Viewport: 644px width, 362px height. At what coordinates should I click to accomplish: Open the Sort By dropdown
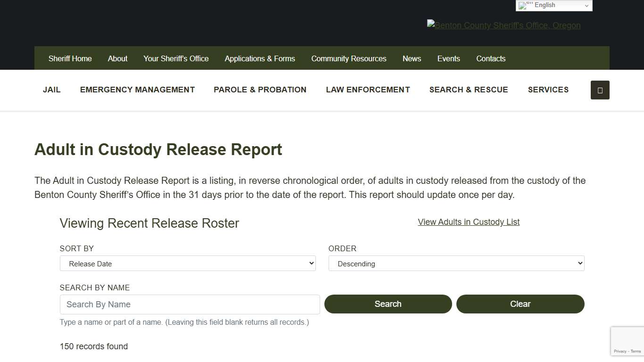188,263
